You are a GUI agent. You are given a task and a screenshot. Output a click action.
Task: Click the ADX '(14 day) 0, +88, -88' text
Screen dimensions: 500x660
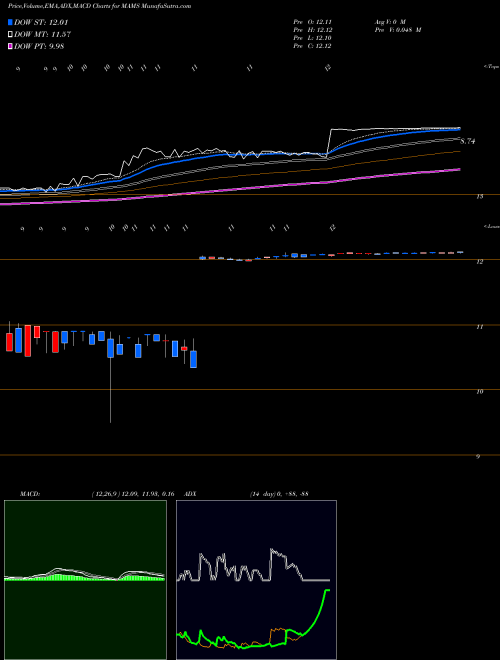coord(279,494)
